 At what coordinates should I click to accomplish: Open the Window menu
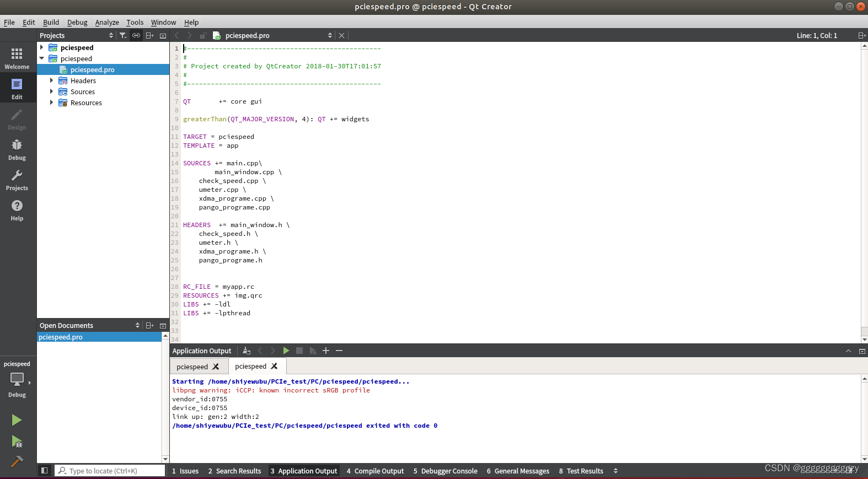point(163,22)
